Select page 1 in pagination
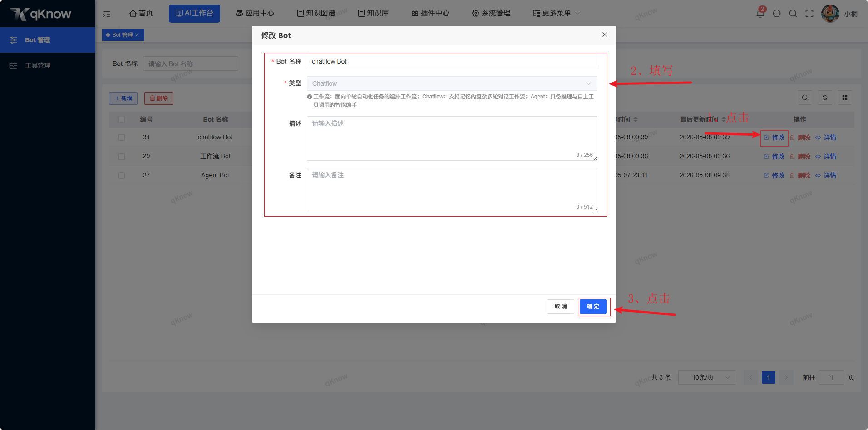Image resolution: width=868 pixels, height=430 pixels. pos(769,377)
